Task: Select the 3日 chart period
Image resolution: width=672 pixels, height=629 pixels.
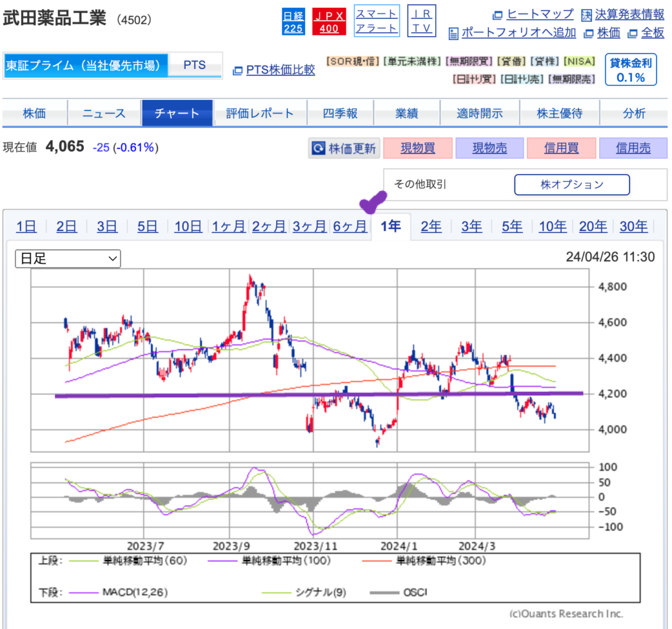Action: [107, 227]
